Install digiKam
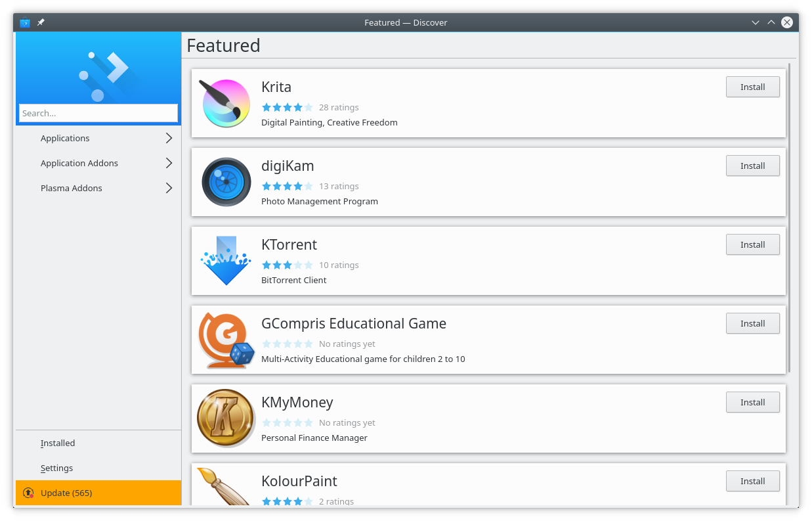This screenshot has height=521, width=812. click(753, 166)
